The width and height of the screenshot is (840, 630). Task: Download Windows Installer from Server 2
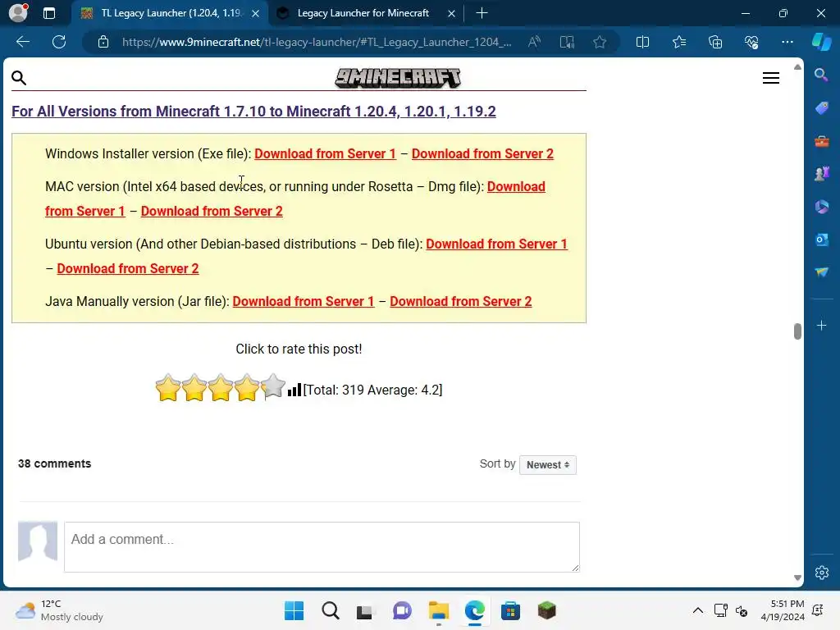(x=482, y=153)
